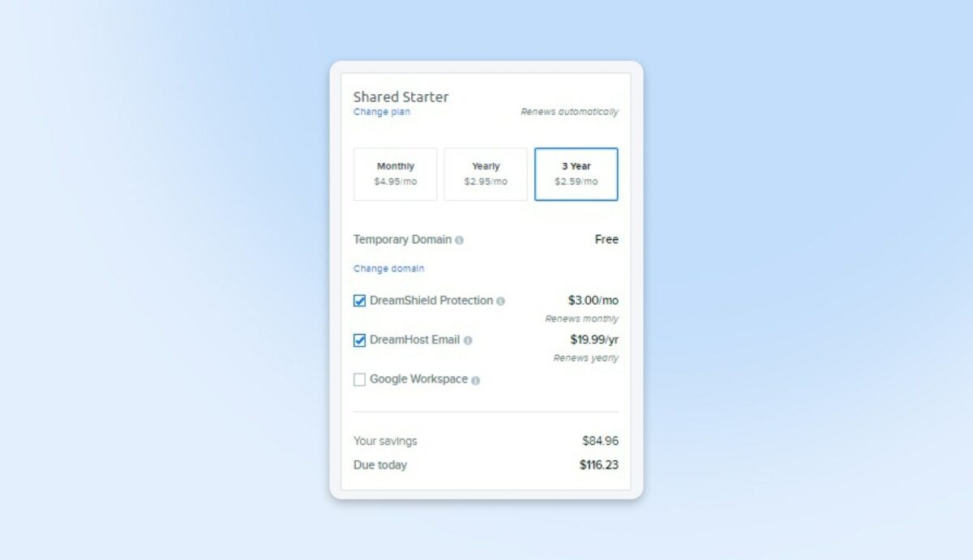Image resolution: width=973 pixels, height=560 pixels.
Task: Click the Due today total $116.23
Action: (x=598, y=464)
